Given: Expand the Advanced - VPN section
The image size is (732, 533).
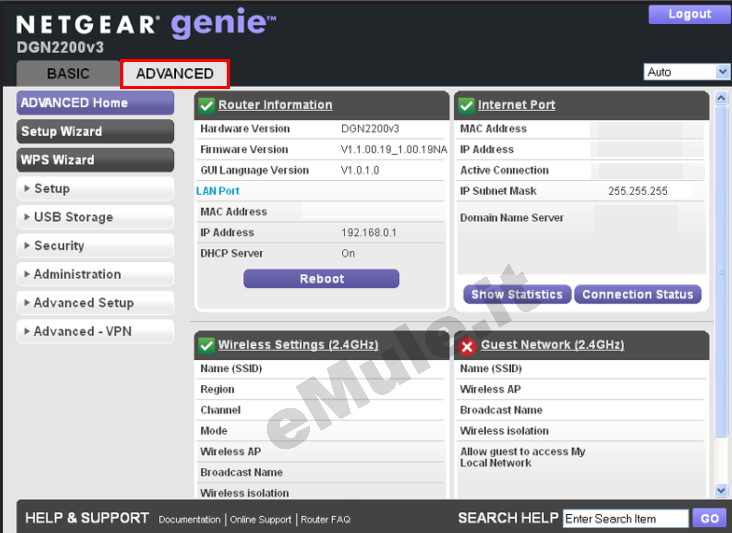Looking at the screenshot, I should [x=95, y=331].
